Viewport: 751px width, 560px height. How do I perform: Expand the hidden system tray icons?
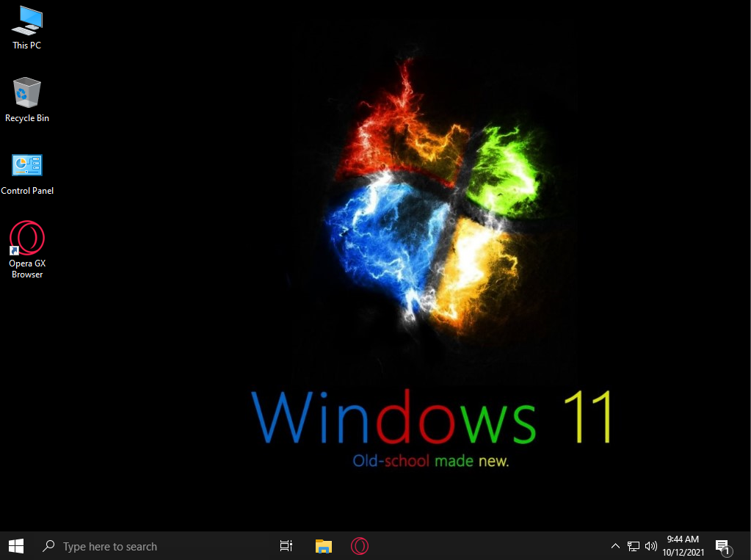pos(615,546)
